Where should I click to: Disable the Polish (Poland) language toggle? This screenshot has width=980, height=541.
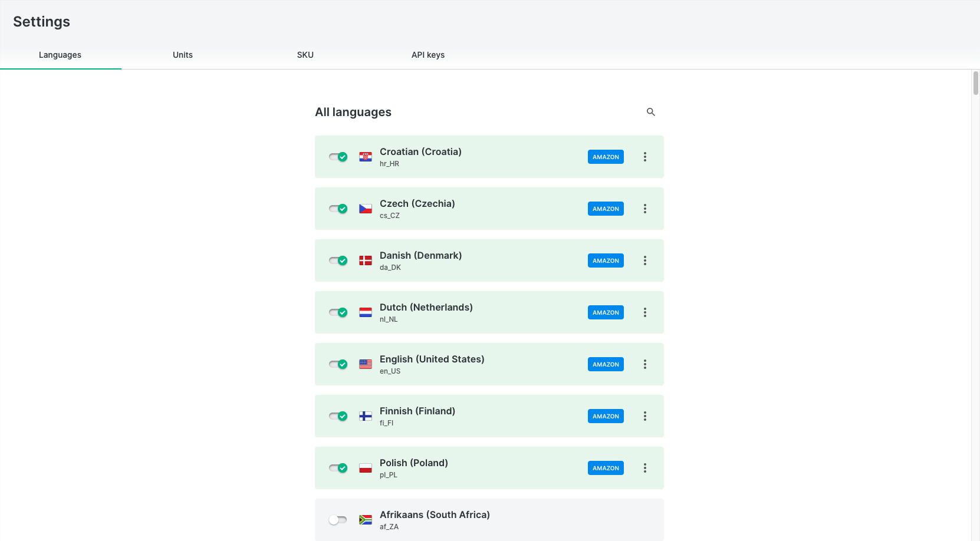(338, 468)
